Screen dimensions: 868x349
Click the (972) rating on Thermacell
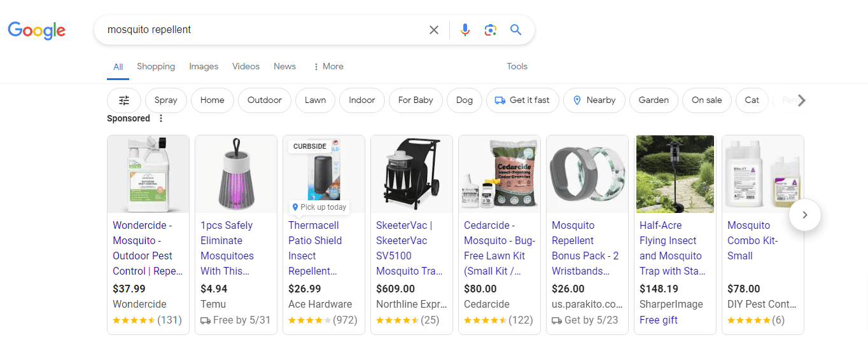(x=345, y=320)
